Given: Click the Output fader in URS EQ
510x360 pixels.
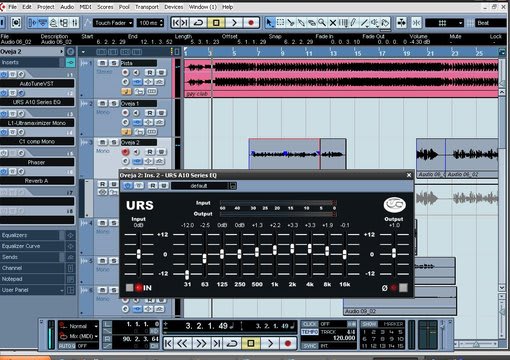Looking at the screenshot, I should tap(394, 253).
